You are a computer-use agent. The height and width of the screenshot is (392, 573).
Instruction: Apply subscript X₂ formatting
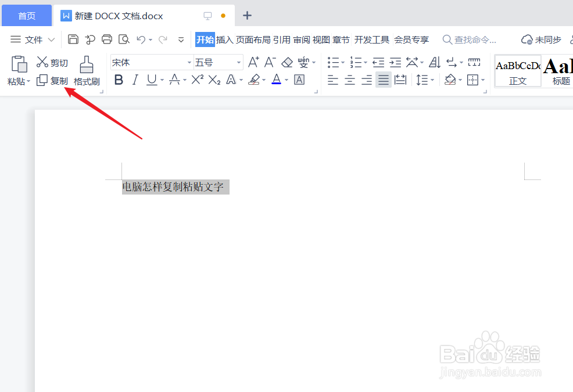pyautogui.click(x=214, y=80)
